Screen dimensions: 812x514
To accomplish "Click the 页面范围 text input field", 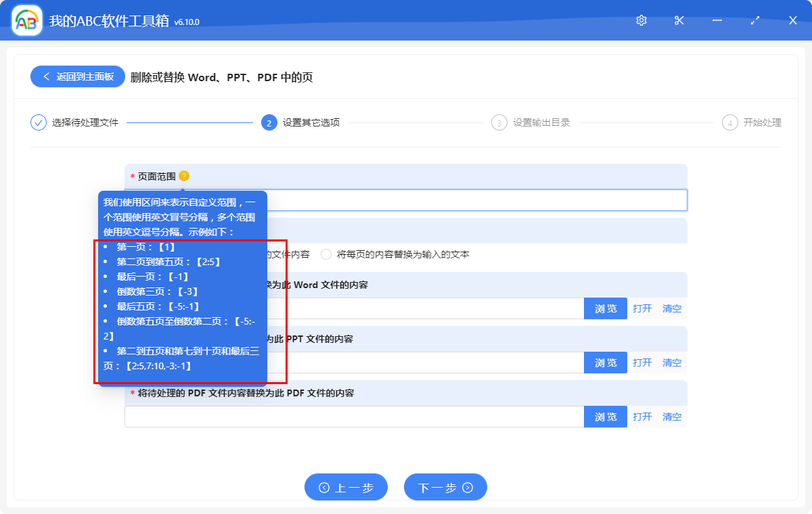I will click(x=474, y=200).
